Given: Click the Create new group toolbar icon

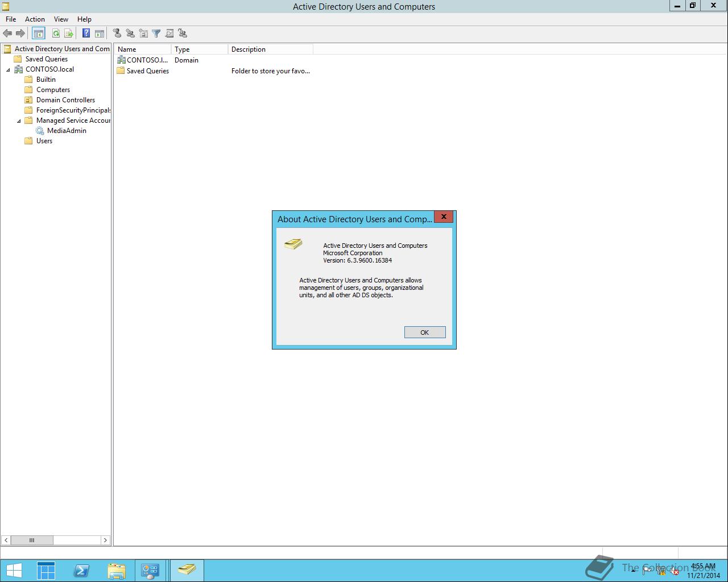Looking at the screenshot, I should click(130, 34).
